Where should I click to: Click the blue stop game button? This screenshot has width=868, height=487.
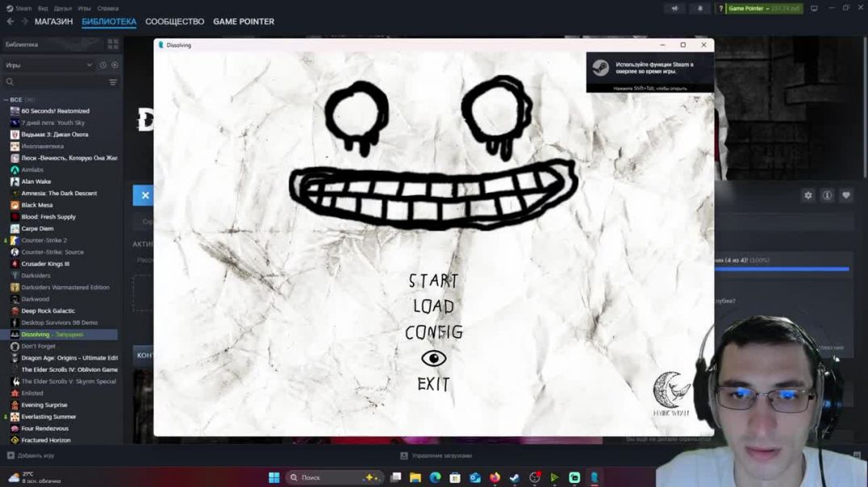tap(144, 195)
